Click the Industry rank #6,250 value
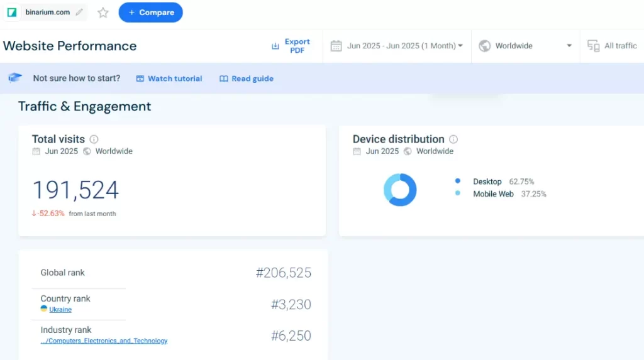The width and height of the screenshot is (644, 360). 291,335
